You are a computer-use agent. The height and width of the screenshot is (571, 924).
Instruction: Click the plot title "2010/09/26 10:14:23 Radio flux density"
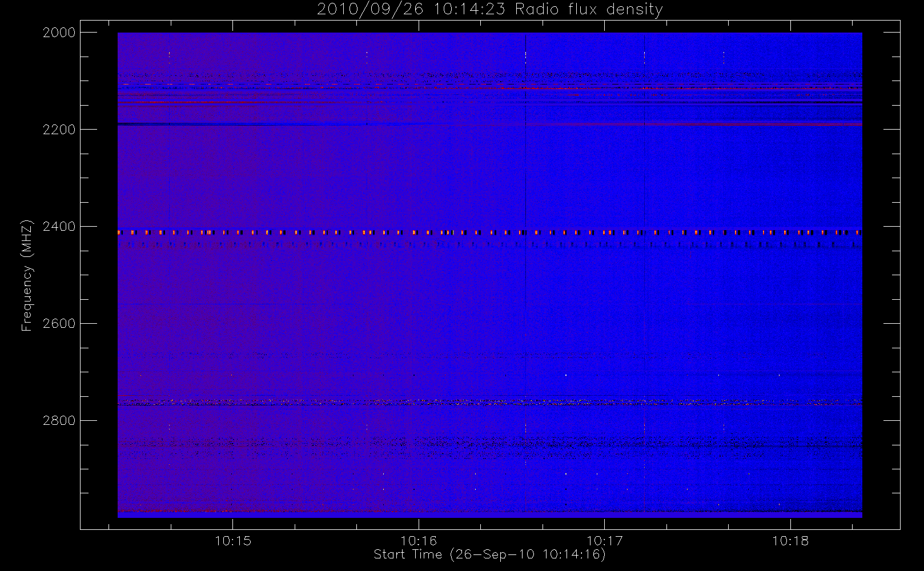coord(490,9)
